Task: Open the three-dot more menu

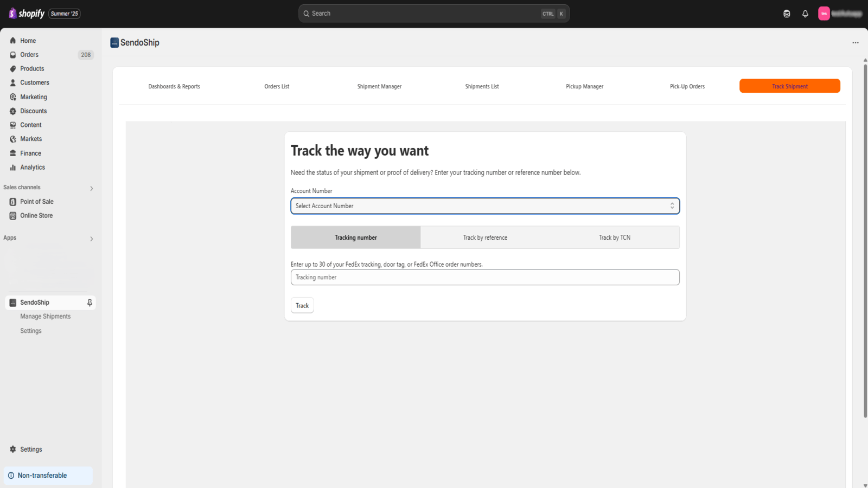Action: 856,43
